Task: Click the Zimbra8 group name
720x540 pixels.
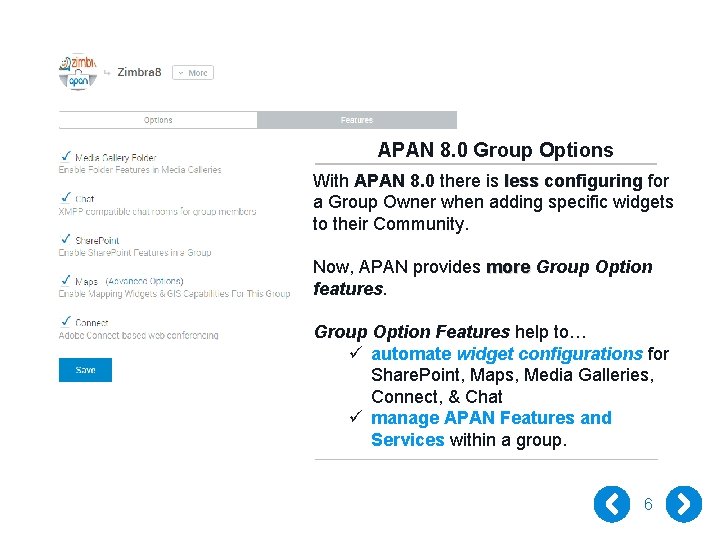Action: click(139, 72)
